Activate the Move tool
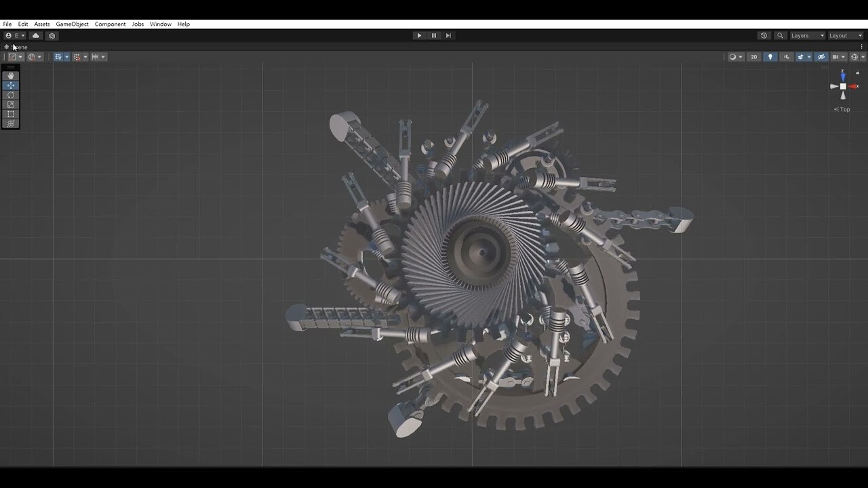Image resolution: width=868 pixels, height=488 pixels. point(10,85)
